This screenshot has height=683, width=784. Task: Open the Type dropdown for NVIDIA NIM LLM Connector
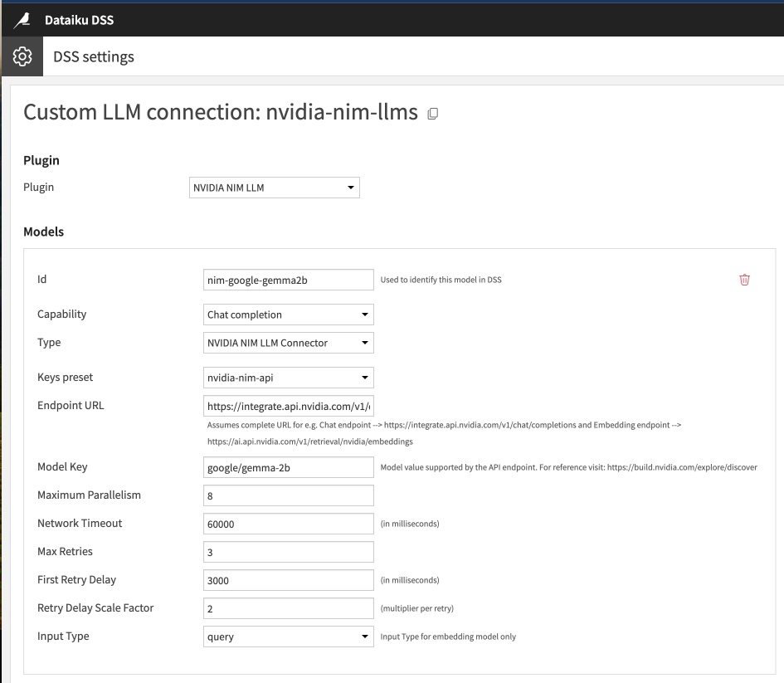coord(288,343)
